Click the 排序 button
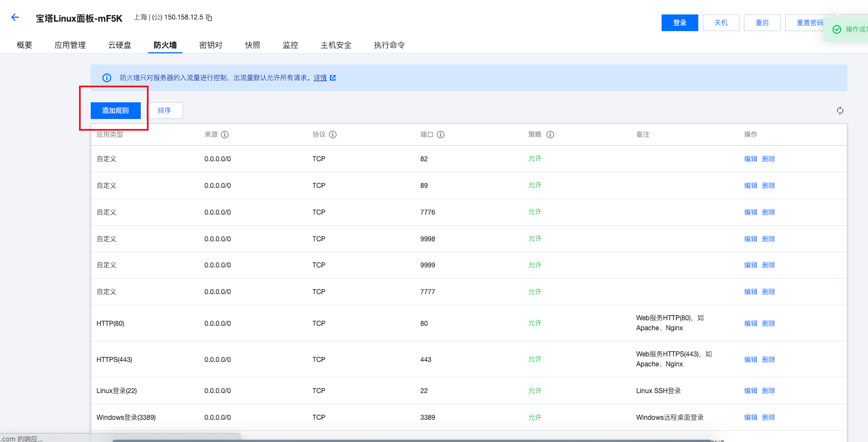Image resolution: width=868 pixels, height=442 pixels. (164, 111)
